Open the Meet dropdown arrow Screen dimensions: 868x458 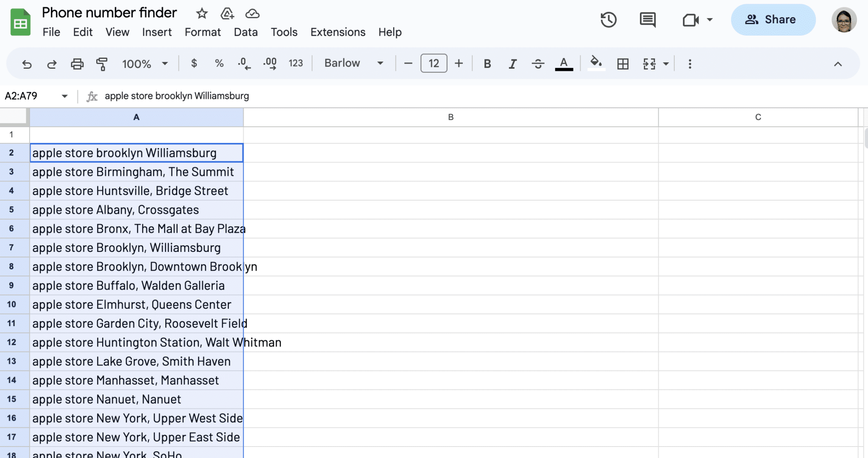(x=709, y=20)
